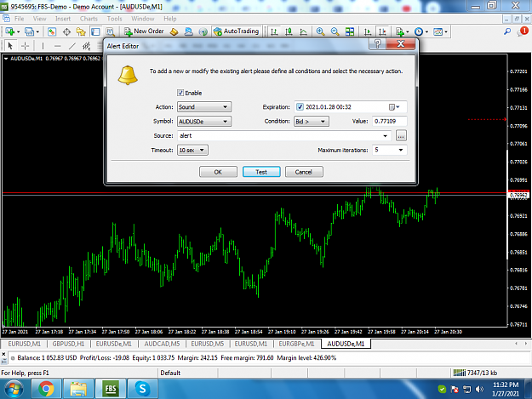Tile chart windows icon
Image resolution: width=532 pixels, height=399 pixels.
click(350, 31)
